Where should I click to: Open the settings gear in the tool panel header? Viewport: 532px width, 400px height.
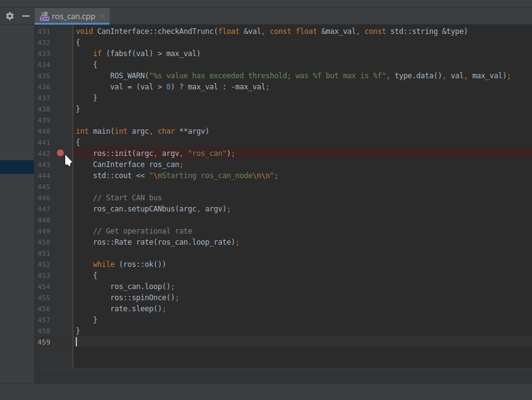point(10,16)
